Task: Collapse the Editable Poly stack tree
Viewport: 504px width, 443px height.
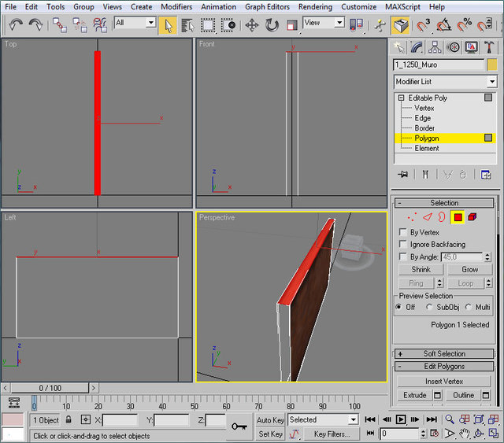Action: click(401, 98)
